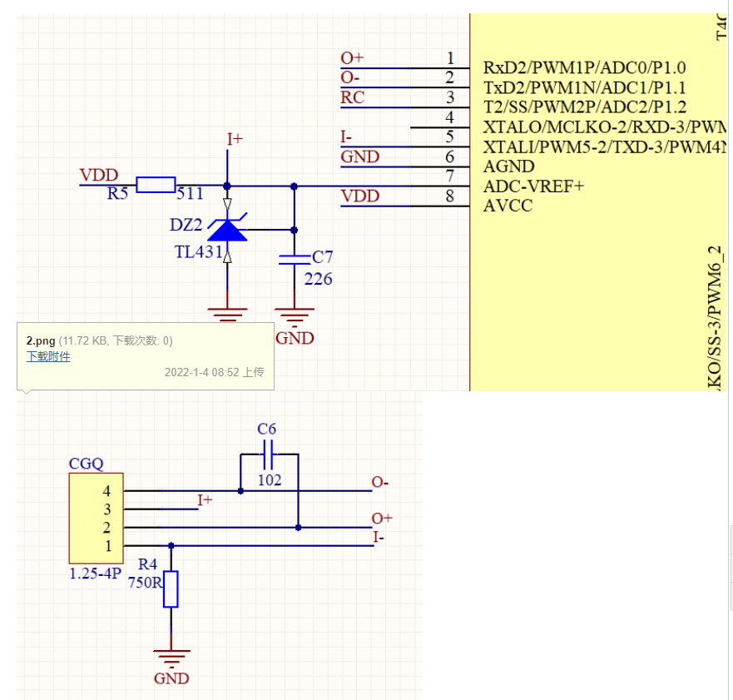Click the C7 designator text
The height and width of the screenshot is (700, 733).
(x=323, y=257)
